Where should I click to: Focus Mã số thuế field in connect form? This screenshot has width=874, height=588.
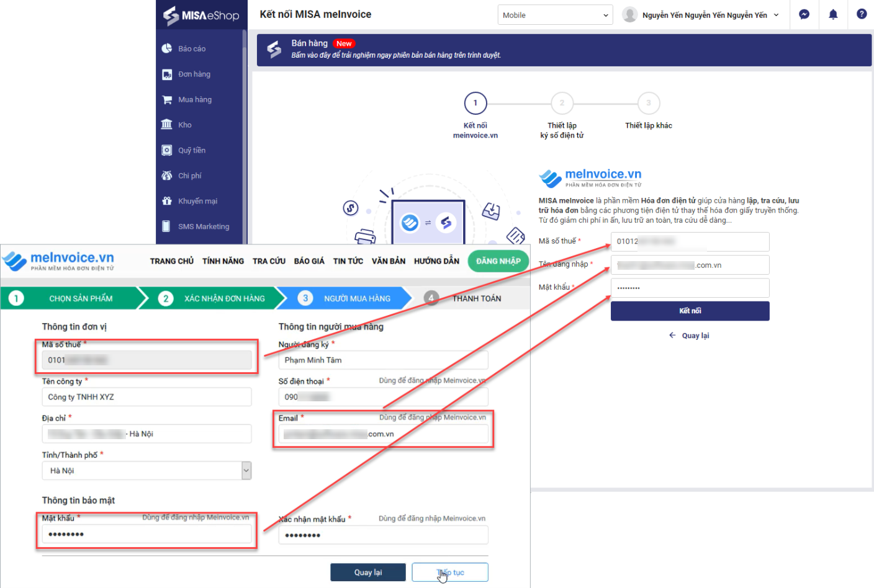click(x=690, y=241)
